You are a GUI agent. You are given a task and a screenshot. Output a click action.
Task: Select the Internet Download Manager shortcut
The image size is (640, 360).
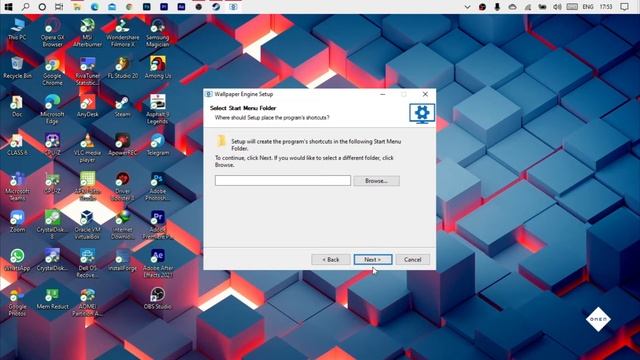coord(122,225)
